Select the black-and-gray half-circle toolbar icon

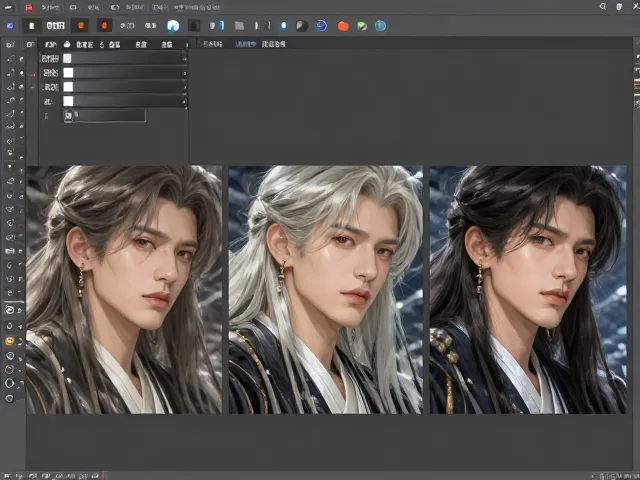[x=302, y=26]
